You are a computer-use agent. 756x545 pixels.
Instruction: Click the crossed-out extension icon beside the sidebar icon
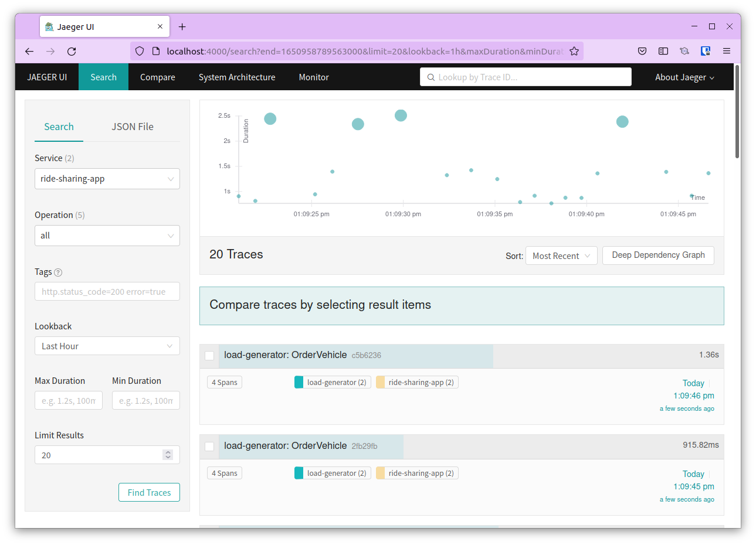[x=684, y=52]
